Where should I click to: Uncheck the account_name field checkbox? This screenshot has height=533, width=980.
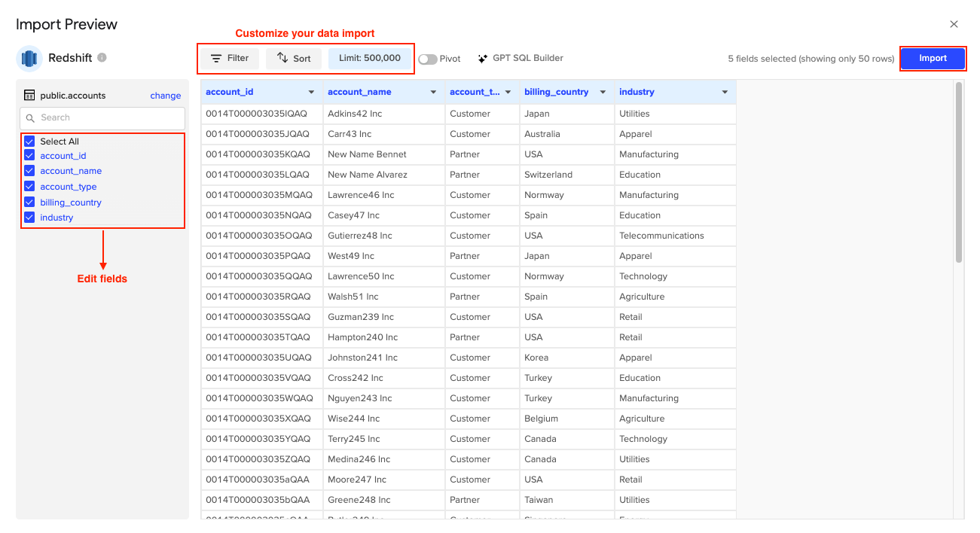[29, 171]
